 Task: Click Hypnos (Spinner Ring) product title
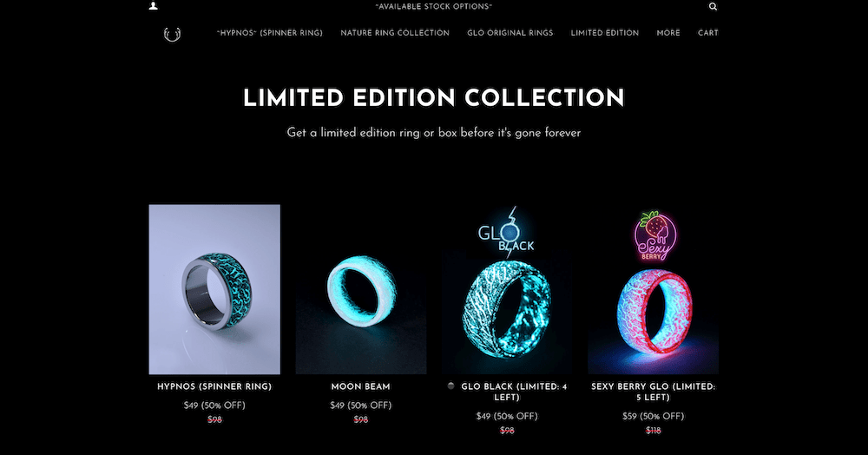(x=214, y=387)
